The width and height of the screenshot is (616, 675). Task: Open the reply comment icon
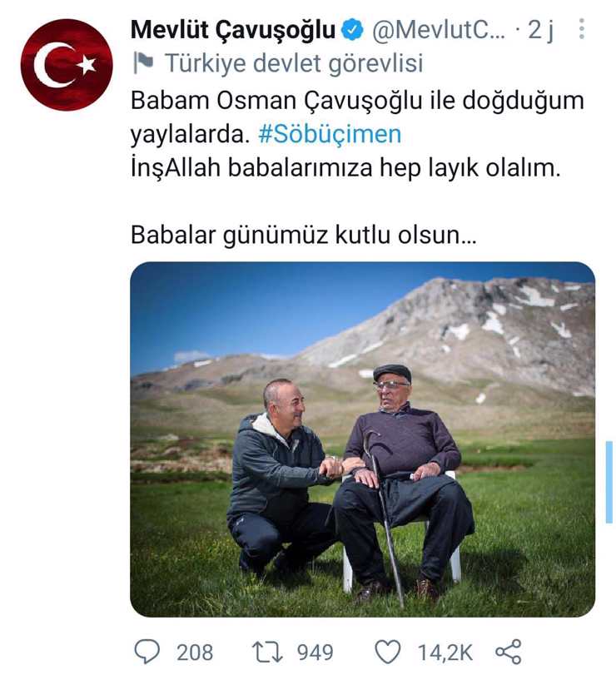[x=147, y=652]
